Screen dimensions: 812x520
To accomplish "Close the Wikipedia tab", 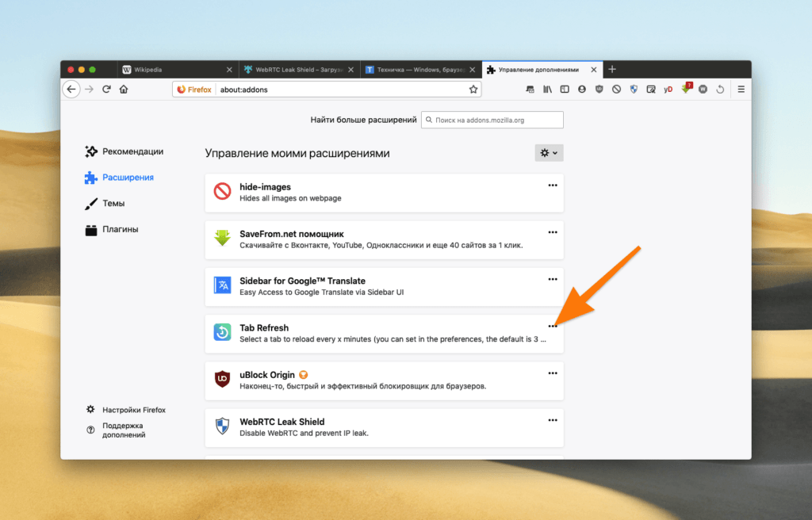I will pos(229,70).
